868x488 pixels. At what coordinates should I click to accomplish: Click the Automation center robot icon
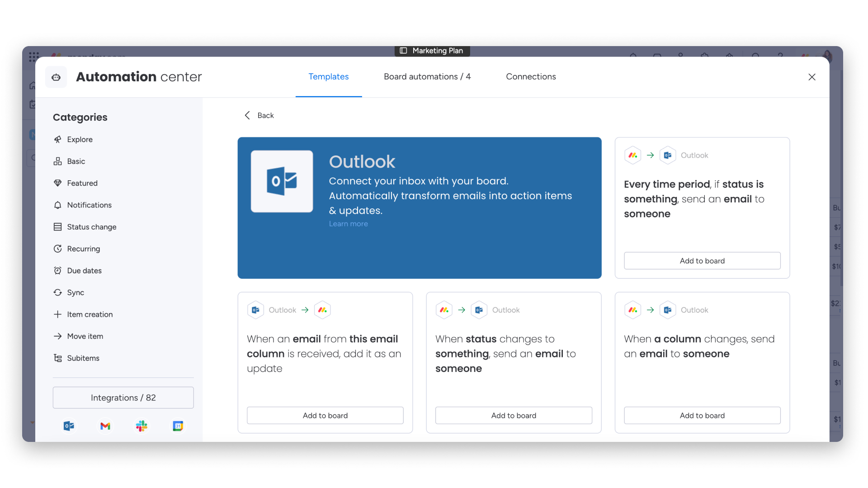pyautogui.click(x=56, y=77)
